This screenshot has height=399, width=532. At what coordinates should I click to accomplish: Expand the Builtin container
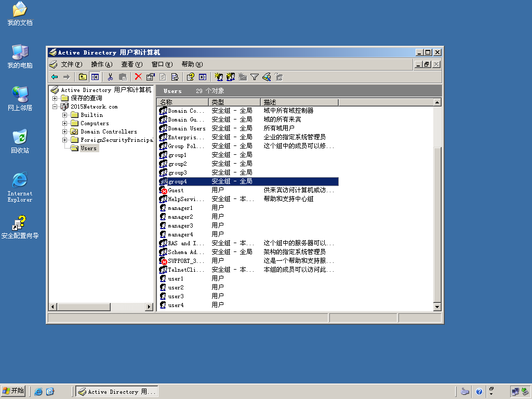pyautogui.click(x=64, y=115)
